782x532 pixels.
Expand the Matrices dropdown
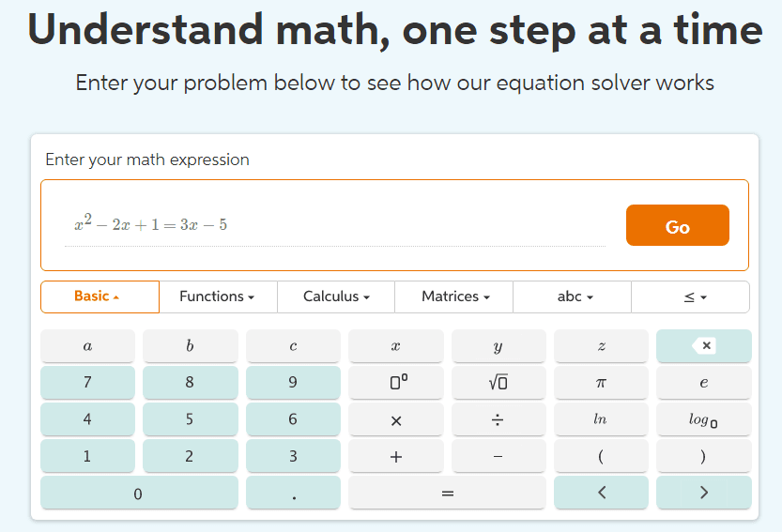(454, 296)
